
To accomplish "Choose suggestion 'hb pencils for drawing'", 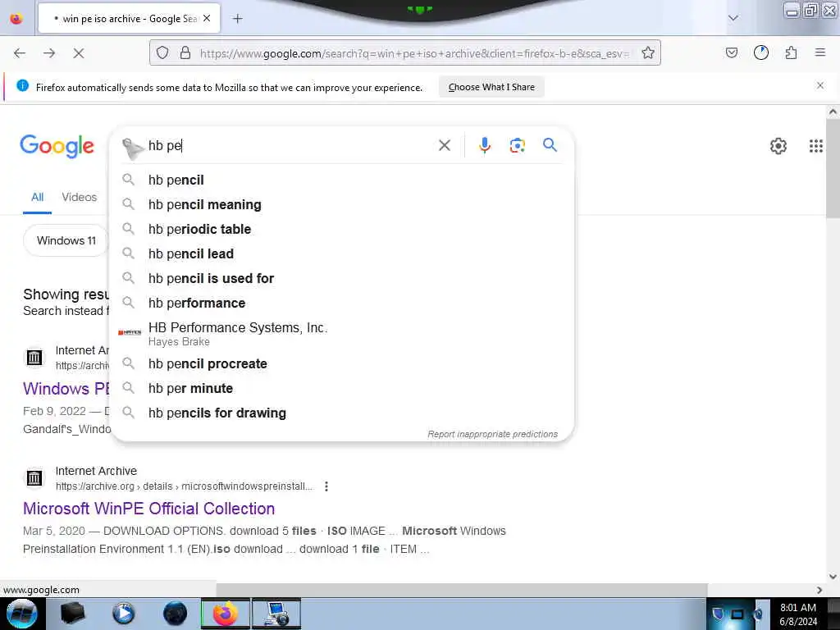I will pos(342,413).
